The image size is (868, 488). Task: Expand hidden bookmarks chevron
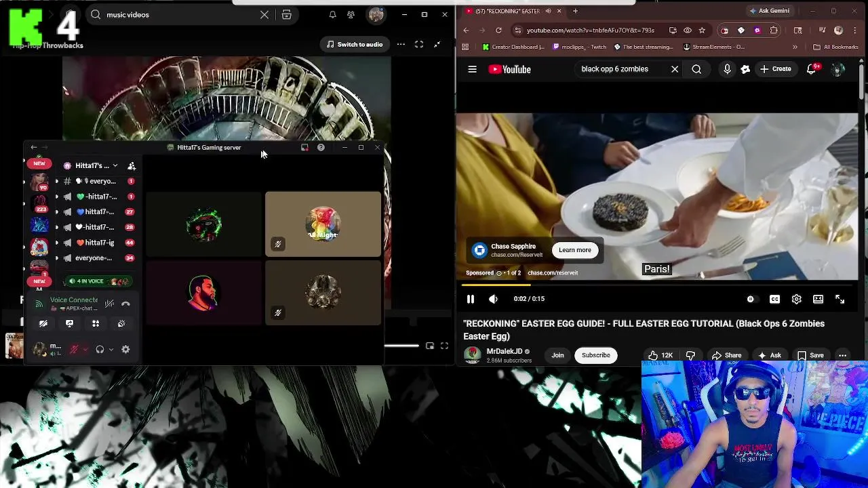795,47
